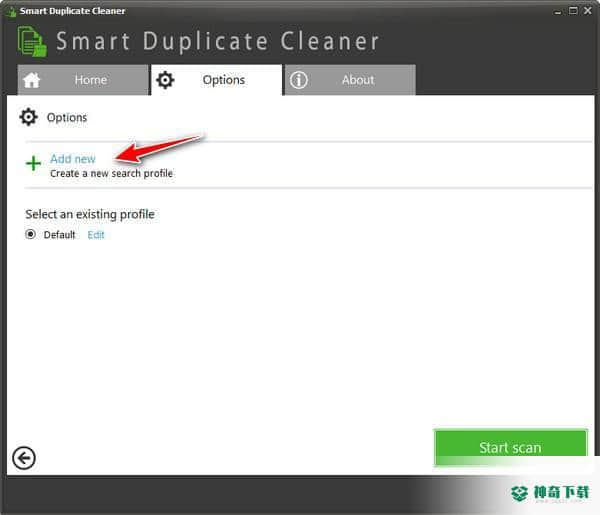Maximize the Smart Duplicate Cleaner window
Viewport: 600px width, 515px height.
573,11
